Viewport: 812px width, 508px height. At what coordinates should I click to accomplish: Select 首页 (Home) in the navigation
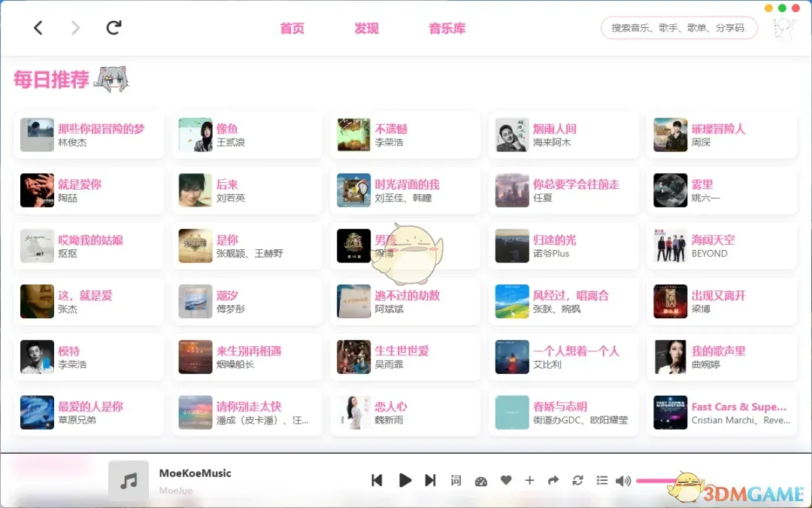(292, 29)
